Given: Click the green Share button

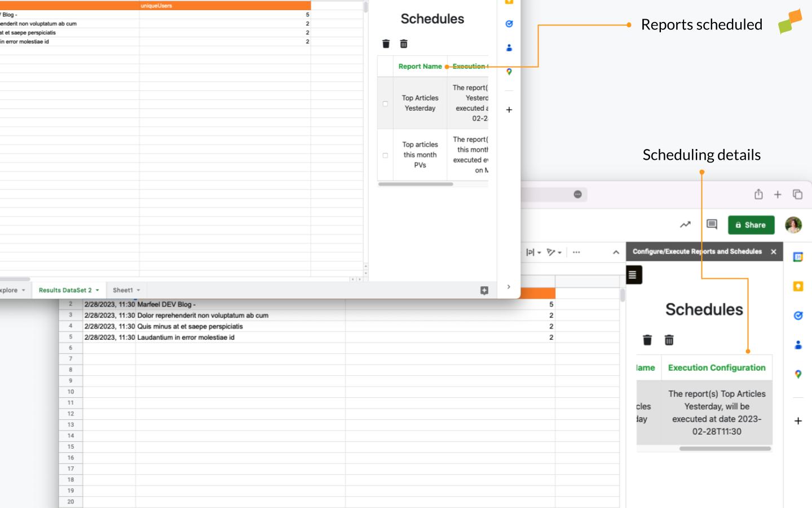Looking at the screenshot, I should coord(751,225).
